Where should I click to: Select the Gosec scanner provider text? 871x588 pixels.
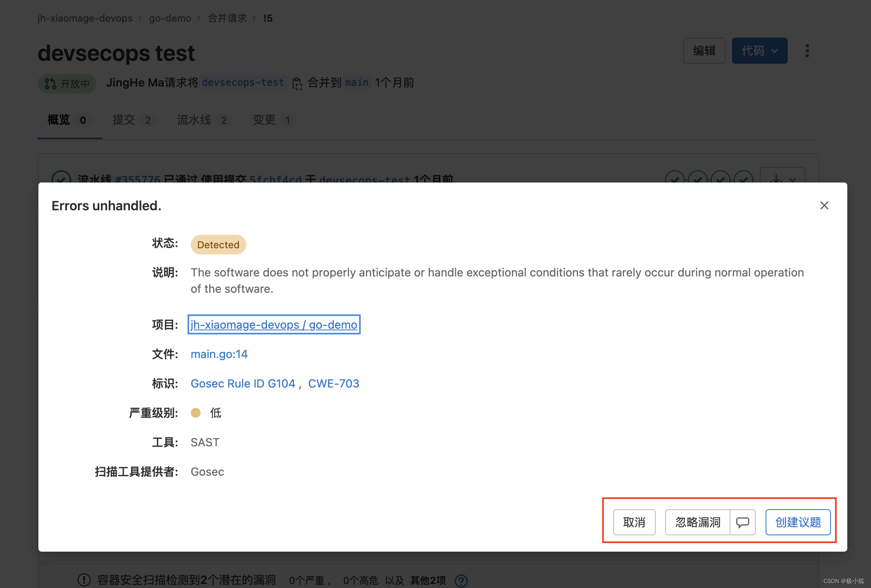(207, 472)
